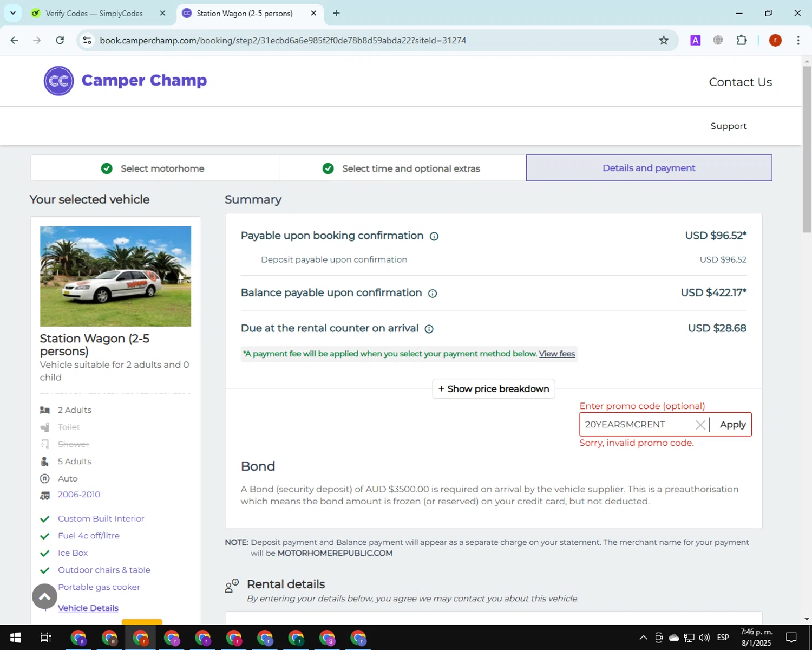This screenshot has width=812, height=650.
Task: Expand Show price breakdown
Action: tap(494, 389)
